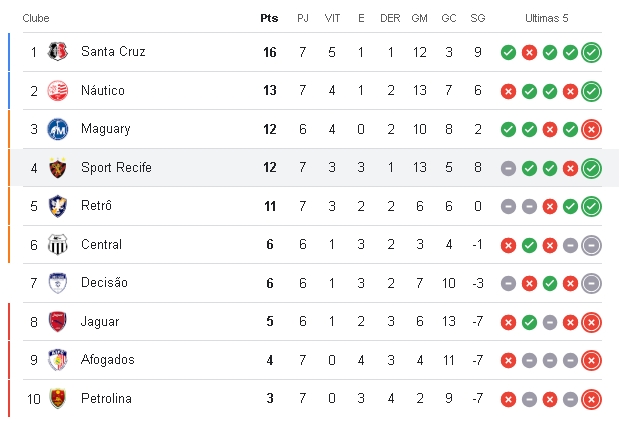Click the Náutico club crest
Viewport: 622px width, 423px height.
click(58, 90)
